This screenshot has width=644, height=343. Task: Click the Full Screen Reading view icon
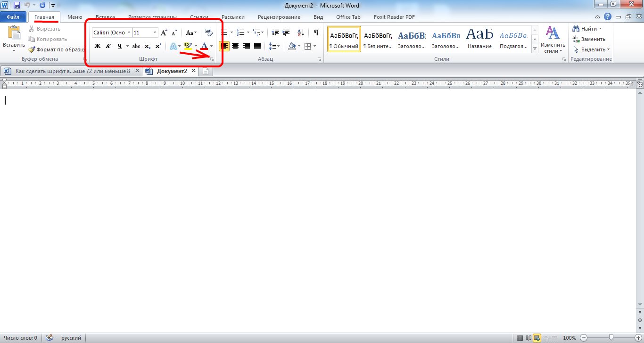pyautogui.click(x=528, y=338)
